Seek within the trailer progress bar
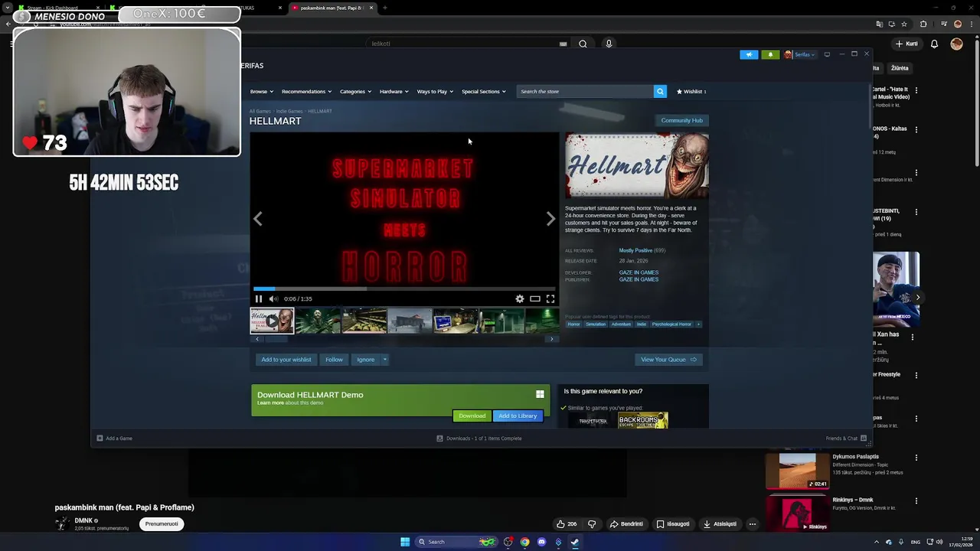Image resolution: width=980 pixels, height=551 pixels. coord(404,289)
